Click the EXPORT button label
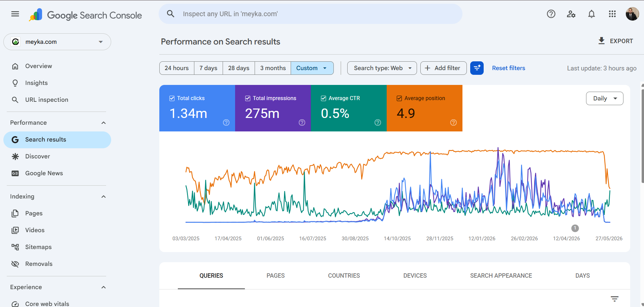The image size is (644, 307). coord(621,41)
